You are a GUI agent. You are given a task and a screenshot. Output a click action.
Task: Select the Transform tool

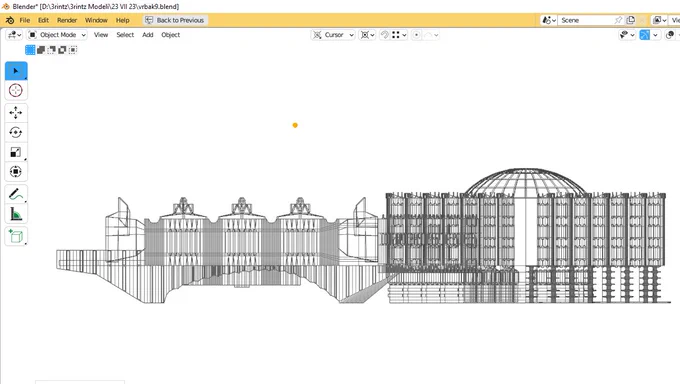[x=16, y=171]
